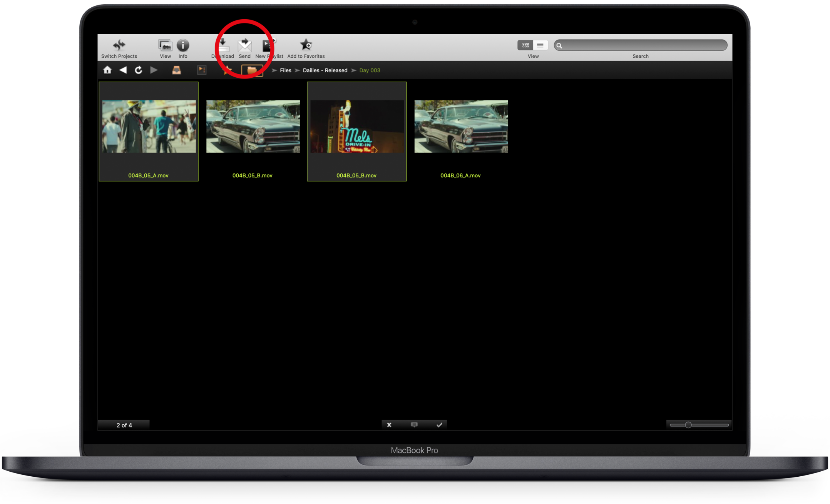Switch to grid view mode
830x504 pixels.
525,45
